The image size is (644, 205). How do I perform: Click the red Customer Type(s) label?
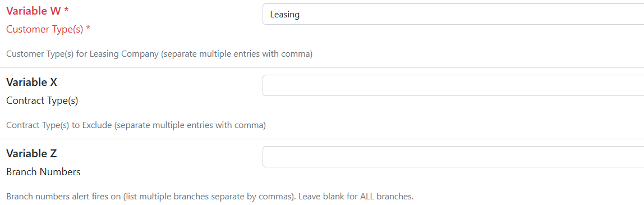click(x=45, y=29)
